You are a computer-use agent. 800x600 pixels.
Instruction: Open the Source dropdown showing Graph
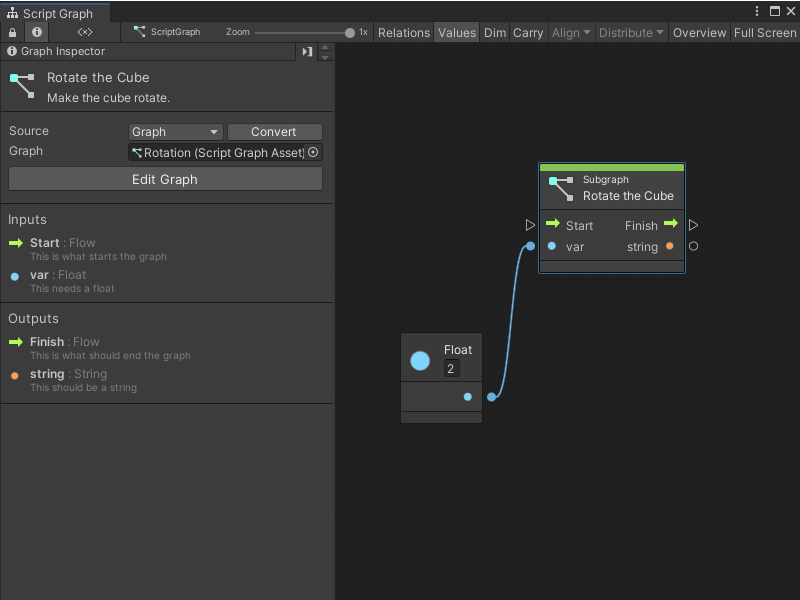[175, 131]
